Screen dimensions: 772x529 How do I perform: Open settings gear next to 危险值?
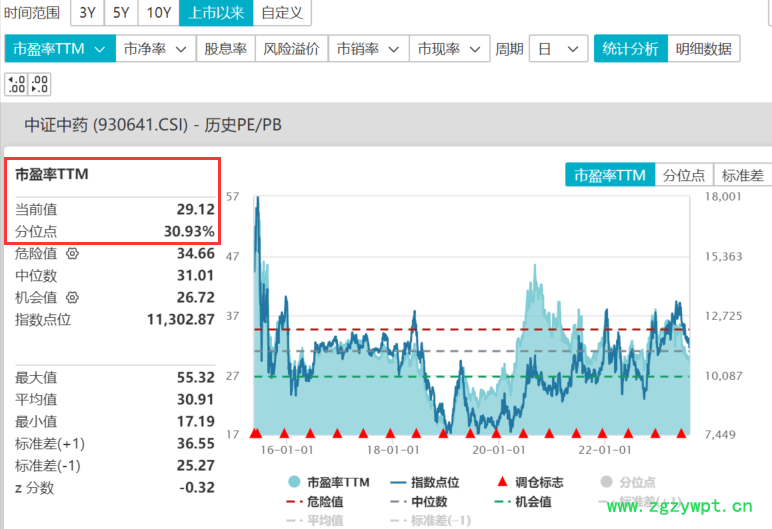pos(72,254)
